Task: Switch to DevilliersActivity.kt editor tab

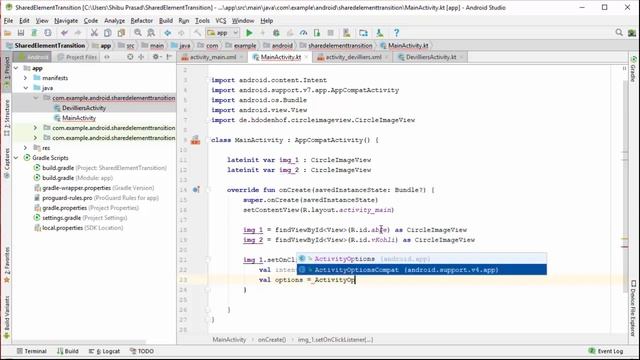Action: pyautogui.click(x=431, y=57)
